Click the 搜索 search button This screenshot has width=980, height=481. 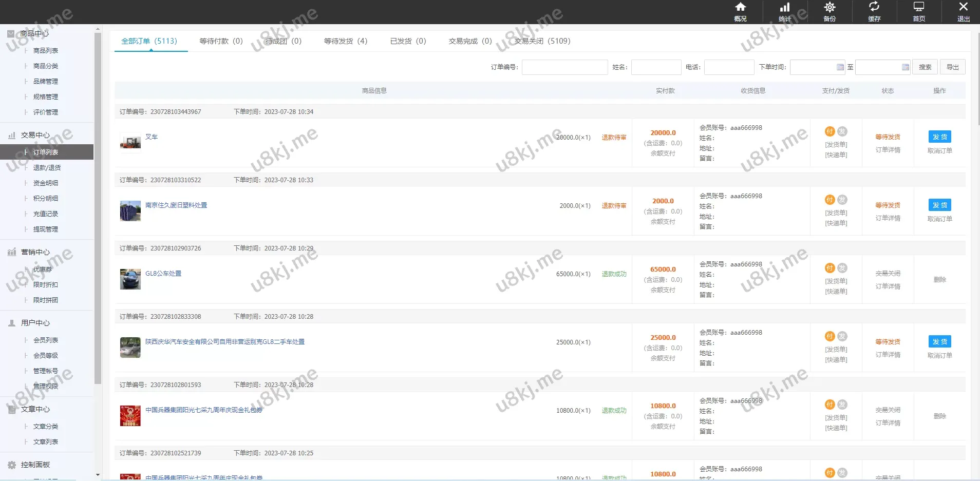[x=925, y=67]
